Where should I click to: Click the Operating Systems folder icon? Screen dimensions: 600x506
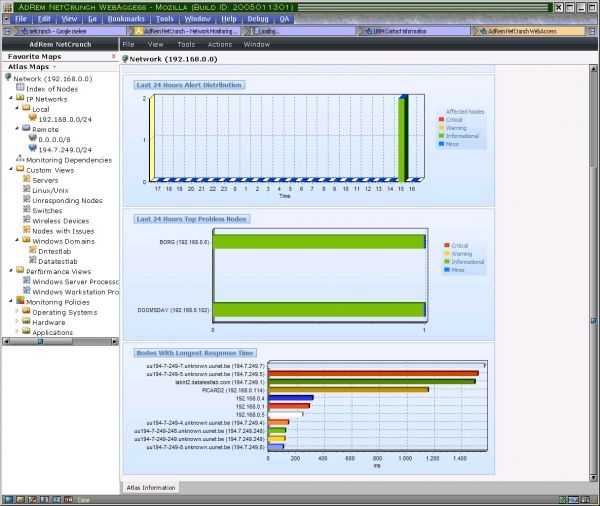[x=26, y=311]
